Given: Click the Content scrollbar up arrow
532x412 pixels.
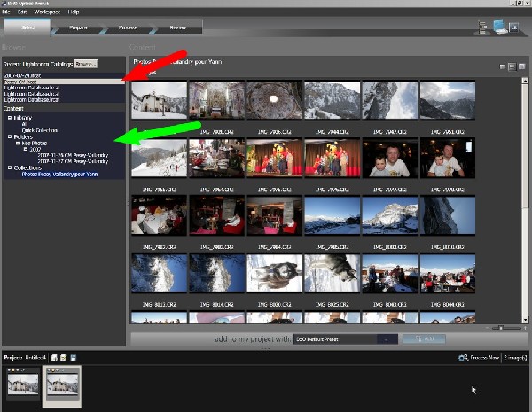Looking at the screenshot, I should pos(525,81).
